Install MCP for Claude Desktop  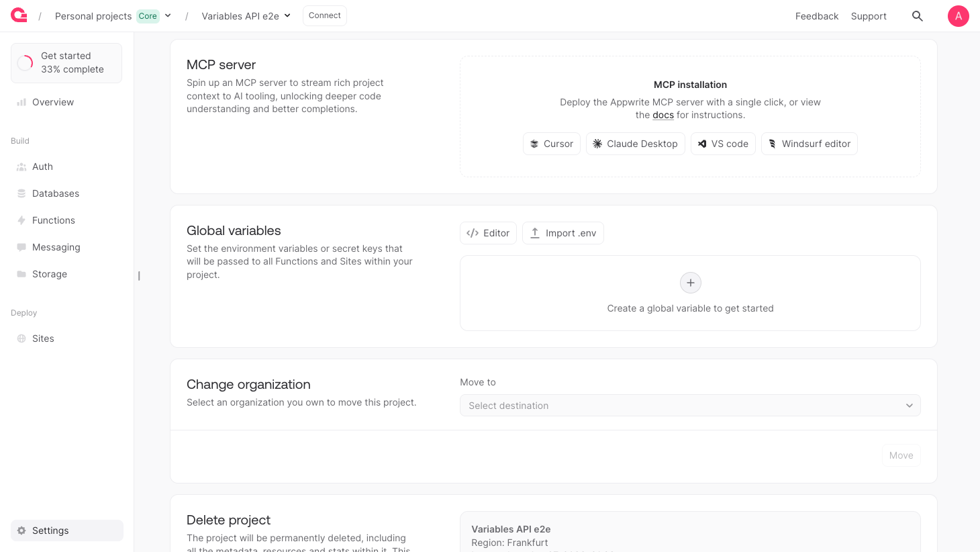[635, 143]
